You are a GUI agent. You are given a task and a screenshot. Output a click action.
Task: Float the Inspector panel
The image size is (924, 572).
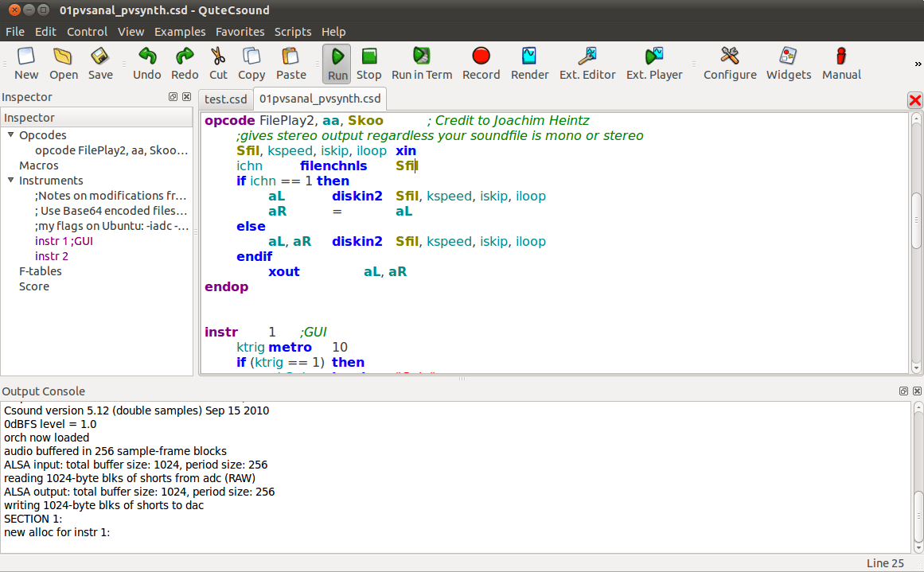coord(173,96)
